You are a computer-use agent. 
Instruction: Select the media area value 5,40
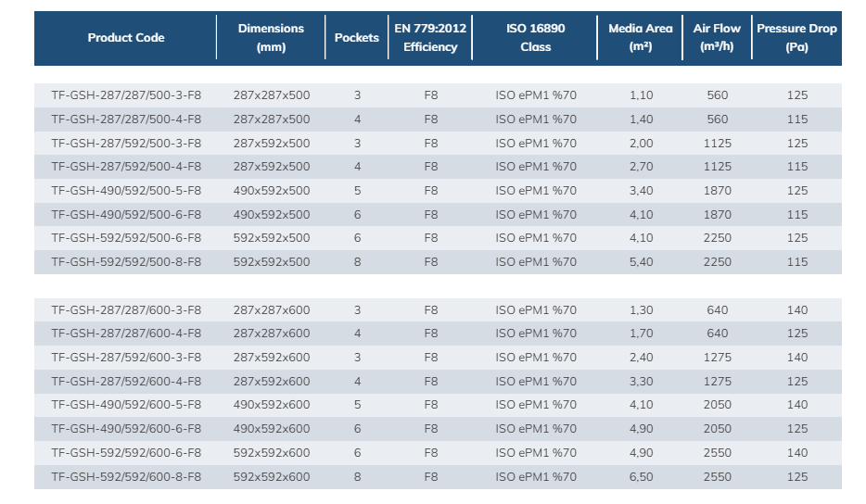coord(641,262)
